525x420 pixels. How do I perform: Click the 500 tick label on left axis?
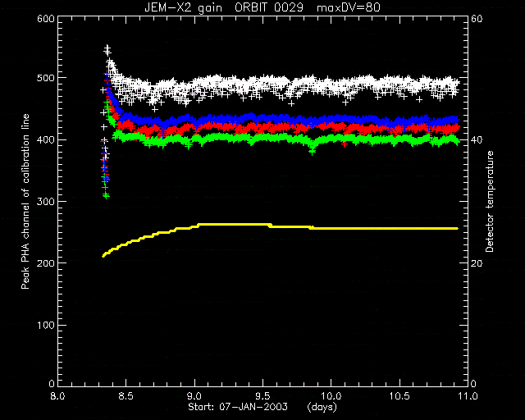tap(46, 78)
